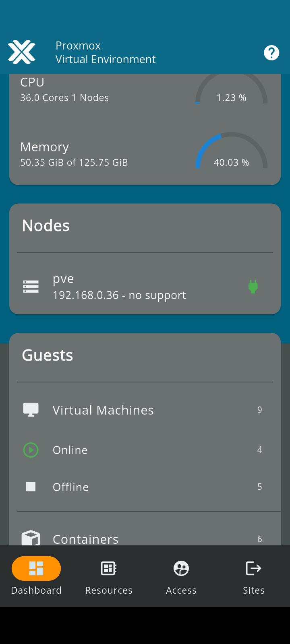Tap the CPU usage gauge 1.23 %

pyautogui.click(x=232, y=89)
